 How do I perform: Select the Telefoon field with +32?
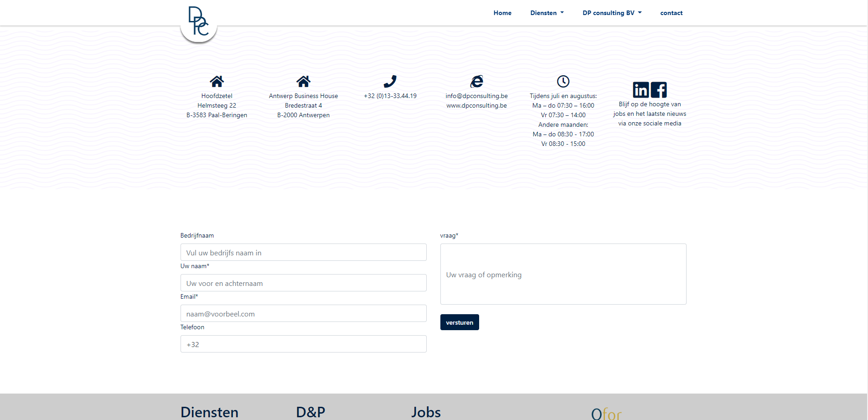(304, 344)
